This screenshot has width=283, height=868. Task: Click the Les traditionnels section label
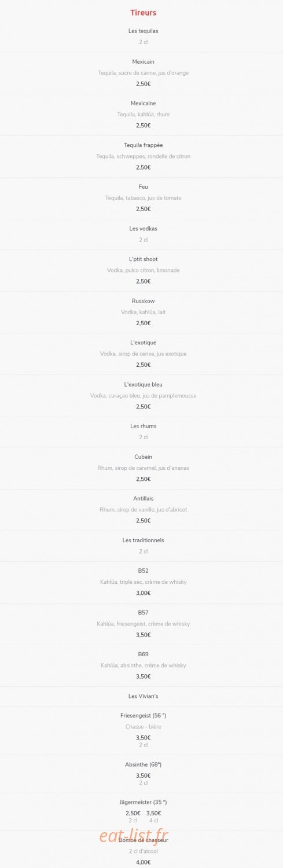143,540
